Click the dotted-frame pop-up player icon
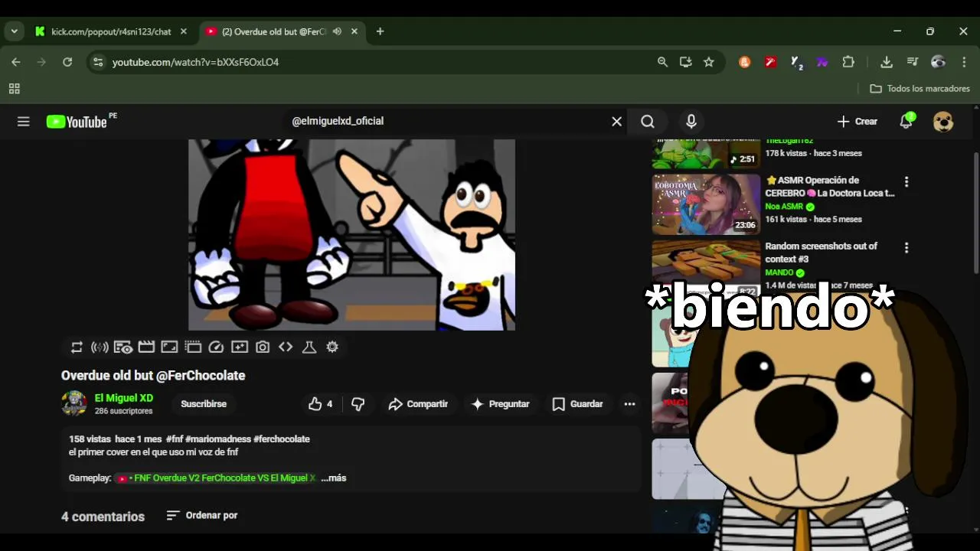Image resolution: width=980 pixels, height=551 pixels. 193,347
